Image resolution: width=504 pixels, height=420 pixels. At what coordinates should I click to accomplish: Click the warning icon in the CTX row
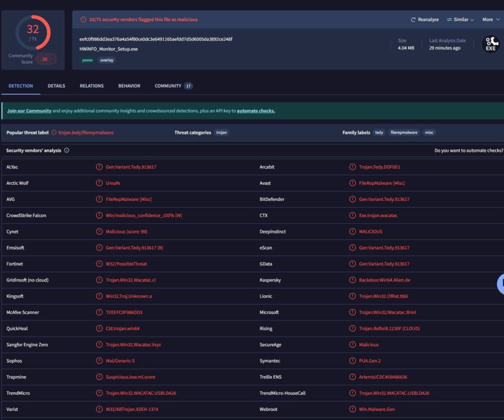pyautogui.click(x=353, y=215)
